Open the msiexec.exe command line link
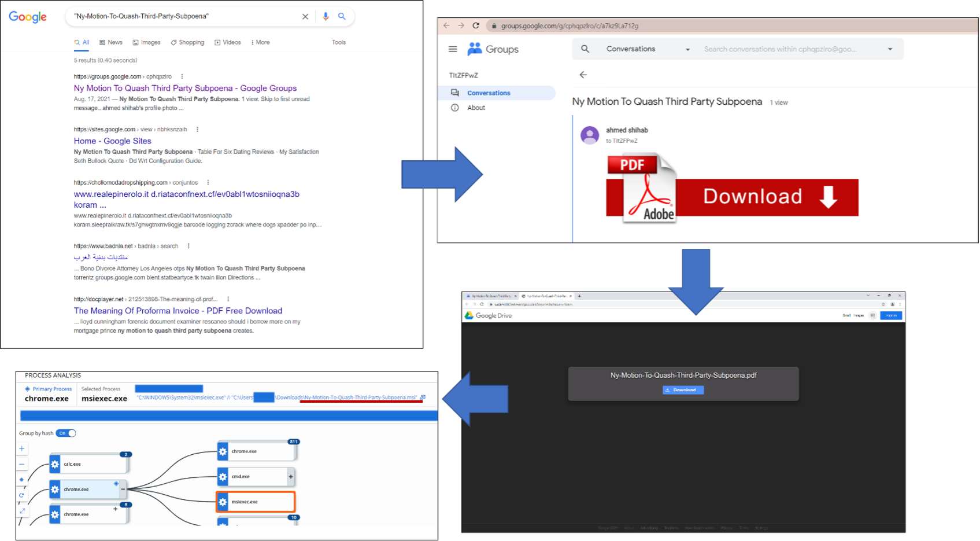Image resolution: width=980 pixels, height=541 pixels. (x=276, y=398)
